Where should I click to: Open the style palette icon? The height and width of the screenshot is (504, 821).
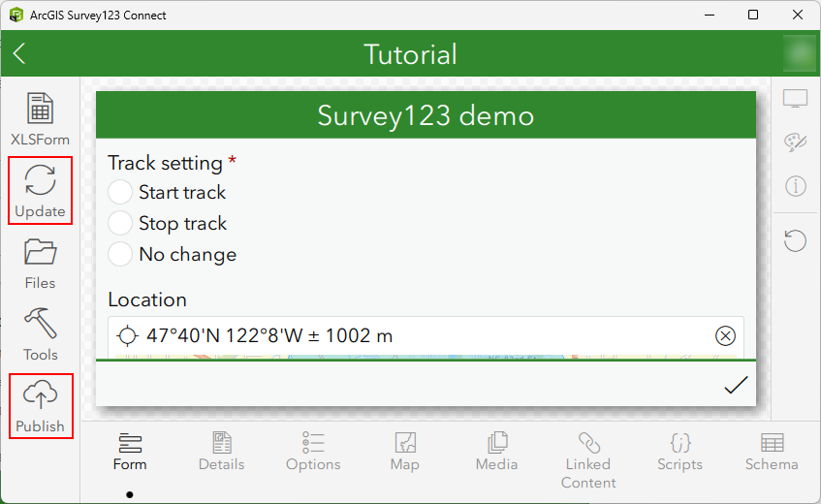pyautogui.click(x=796, y=142)
